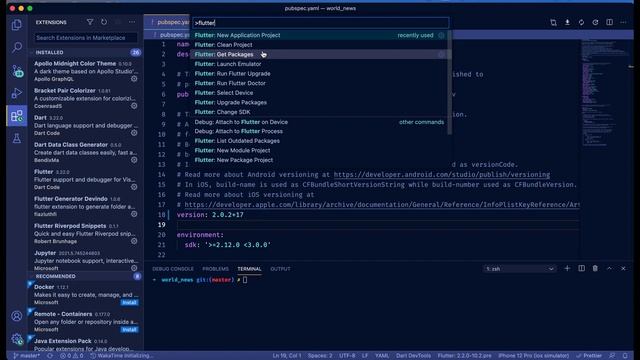This screenshot has width=640, height=360.
Task: Open the Android versioning documentation link
Action: pos(442,175)
